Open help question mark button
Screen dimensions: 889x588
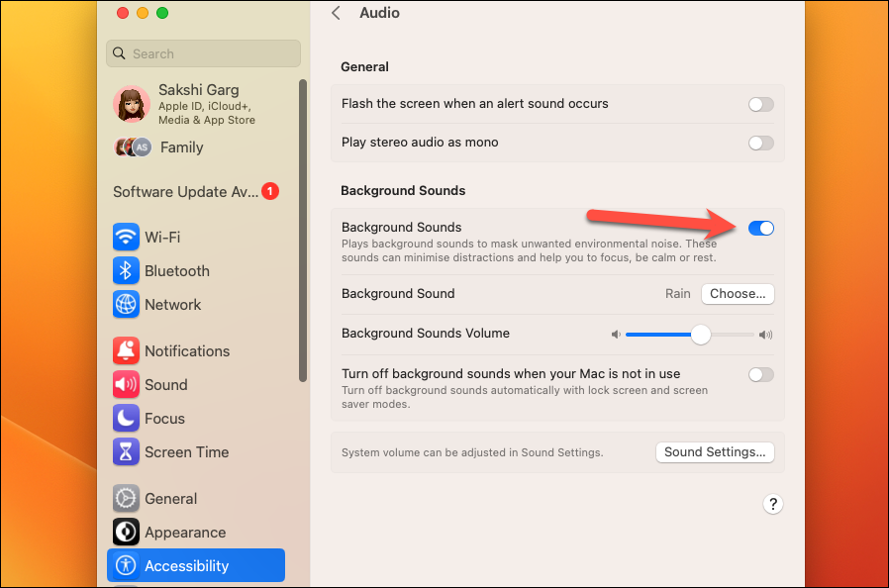tap(773, 504)
